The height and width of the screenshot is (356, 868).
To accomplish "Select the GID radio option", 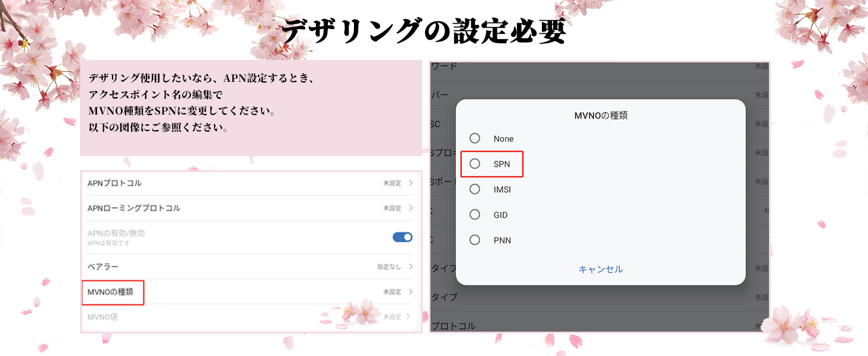I will click(474, 215).
